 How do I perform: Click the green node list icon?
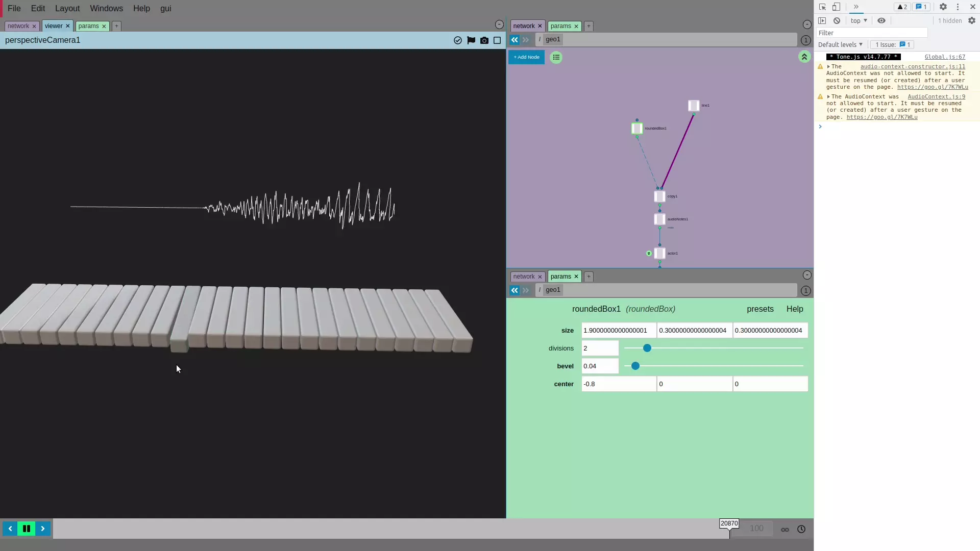pos(556,57)
